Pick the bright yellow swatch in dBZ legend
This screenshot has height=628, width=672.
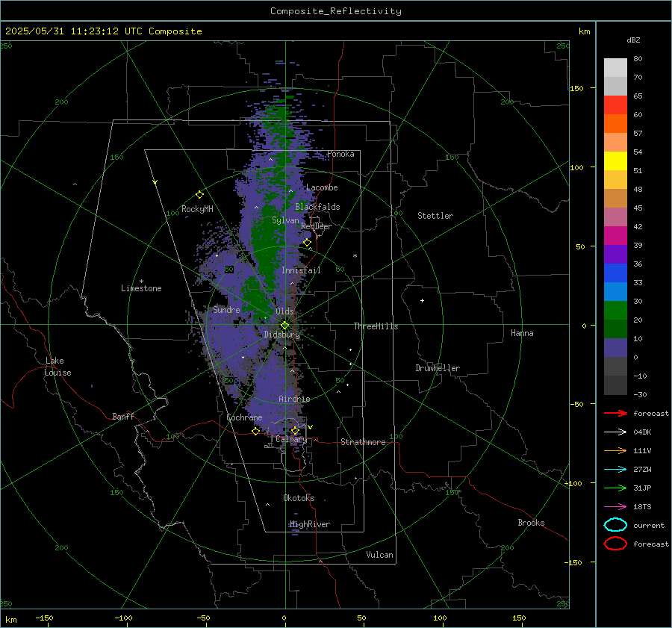tap(615, 161)
